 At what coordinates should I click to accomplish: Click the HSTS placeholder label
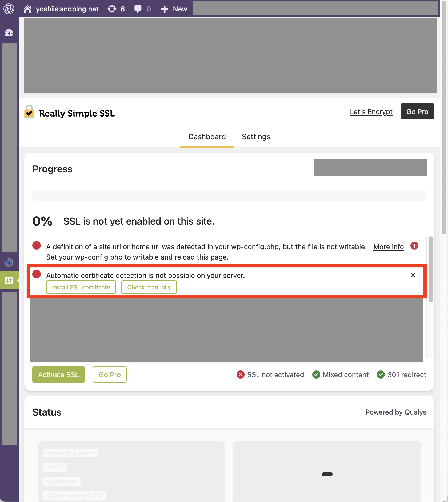coord(55,467)
